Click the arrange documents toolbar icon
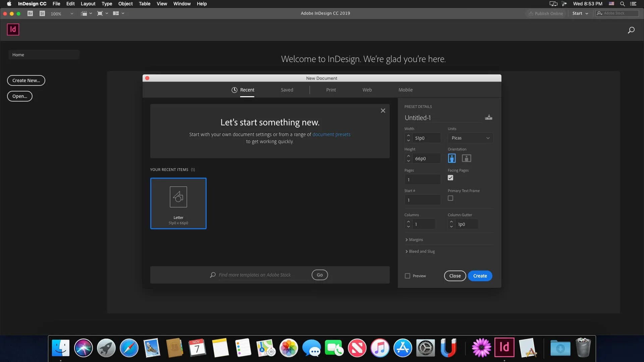 116,13
